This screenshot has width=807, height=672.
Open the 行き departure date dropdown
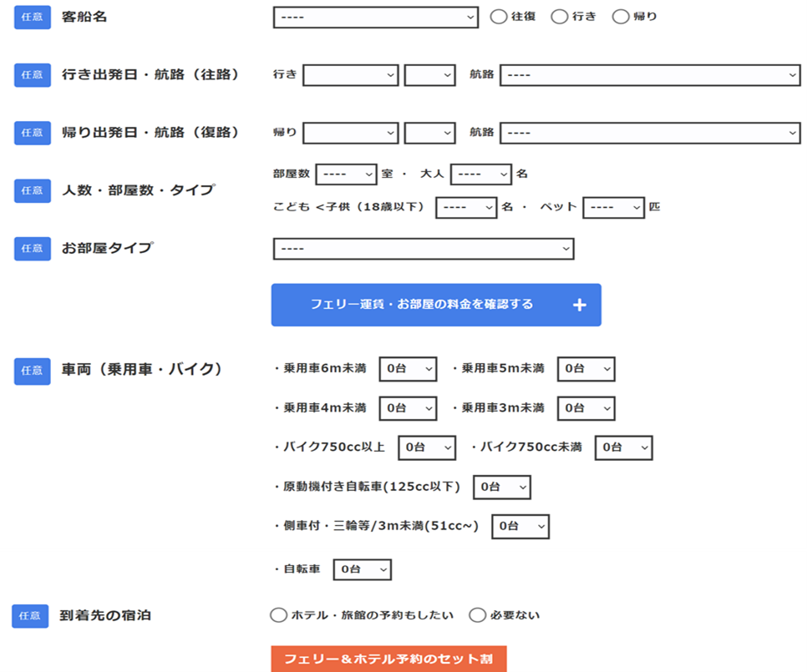[351, 75]
